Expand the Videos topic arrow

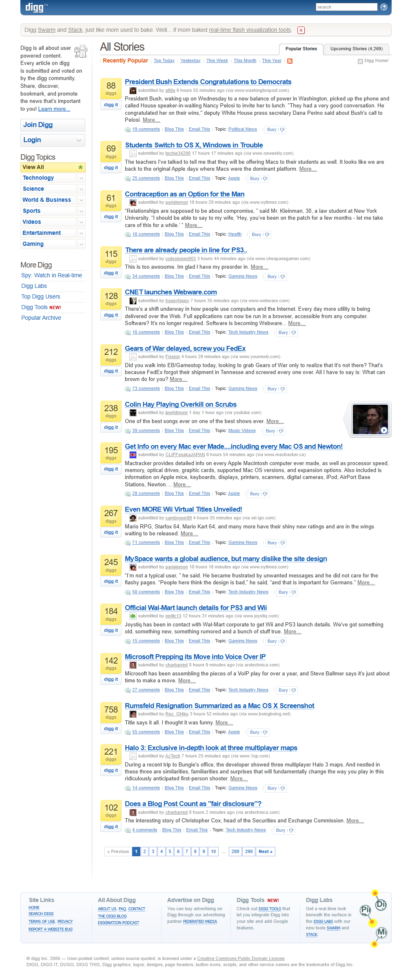tap(81, 222)
